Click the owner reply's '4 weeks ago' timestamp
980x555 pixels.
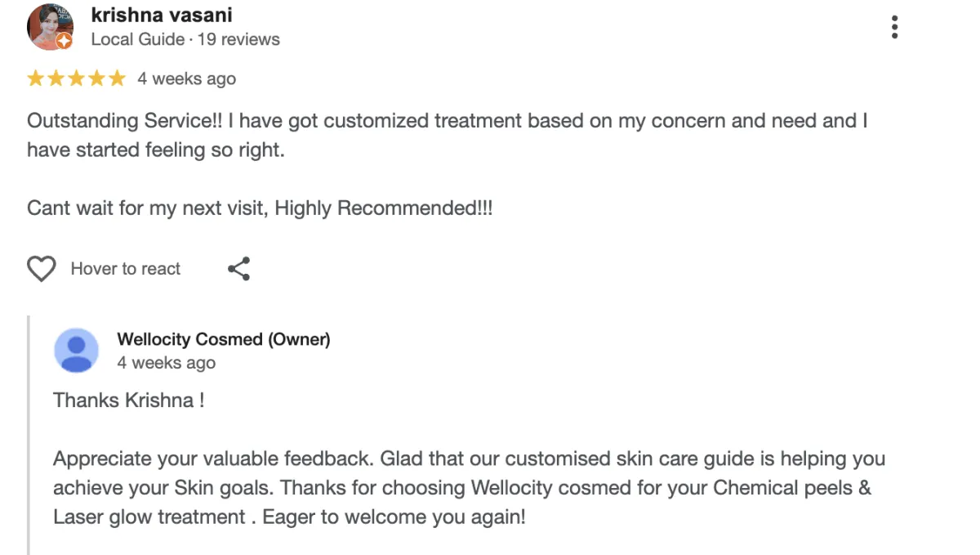coord(167,363)
